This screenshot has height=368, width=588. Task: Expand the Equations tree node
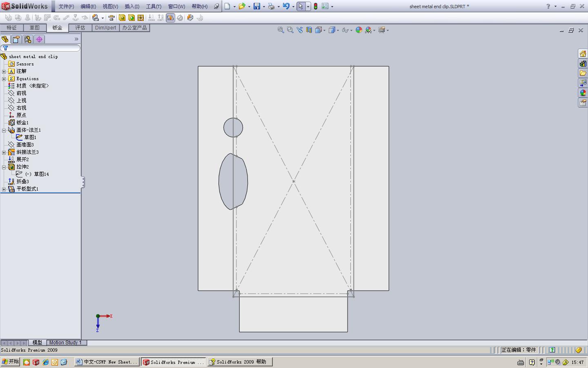pos(4,79)
